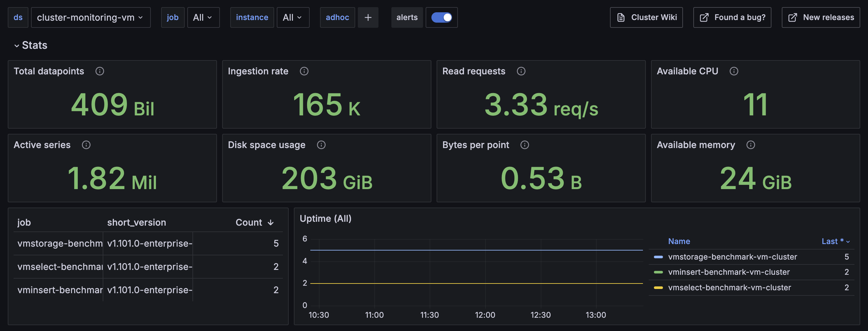Viewport: 868px width, 331px height.
Task: Open the Cluster Wiki link
Action: tap(646, 17)
